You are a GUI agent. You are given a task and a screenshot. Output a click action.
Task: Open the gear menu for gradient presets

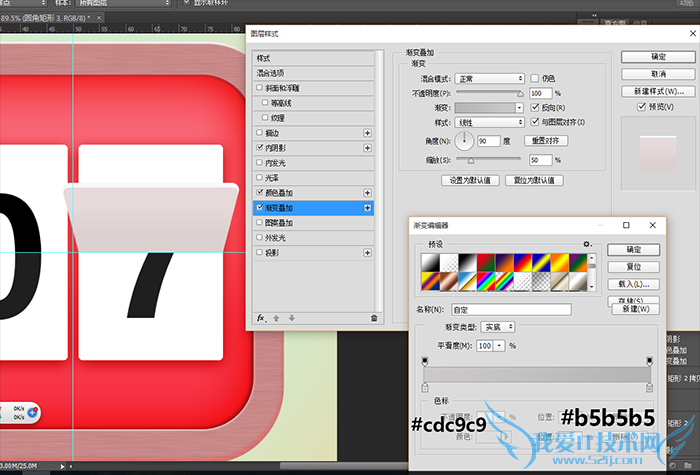coord(588,244)
